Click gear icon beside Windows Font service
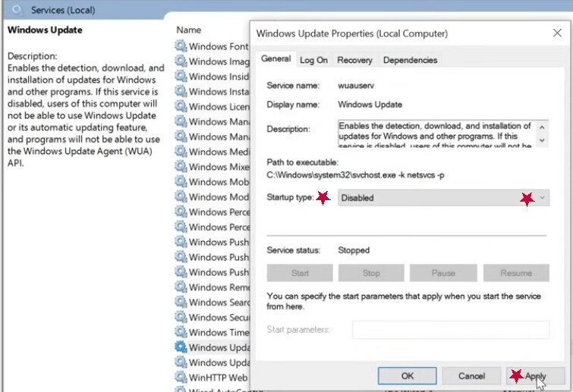The width and height of the screenshot is (573, 392). [x=181, y=46]
